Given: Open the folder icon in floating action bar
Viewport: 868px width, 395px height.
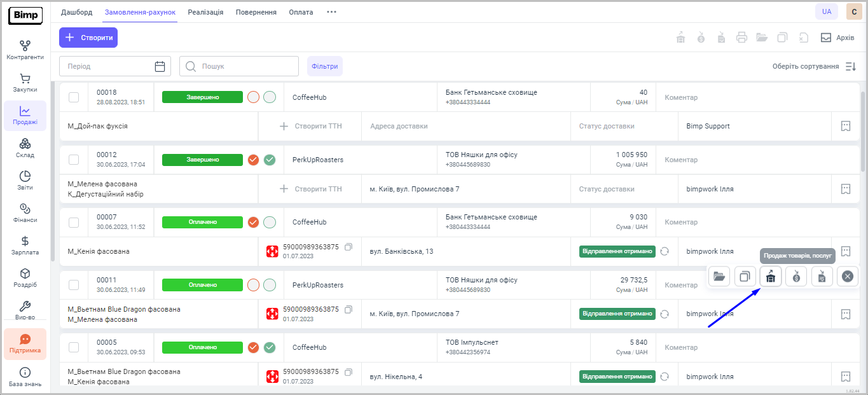Looking at the screenshot, I should point(719,277).
